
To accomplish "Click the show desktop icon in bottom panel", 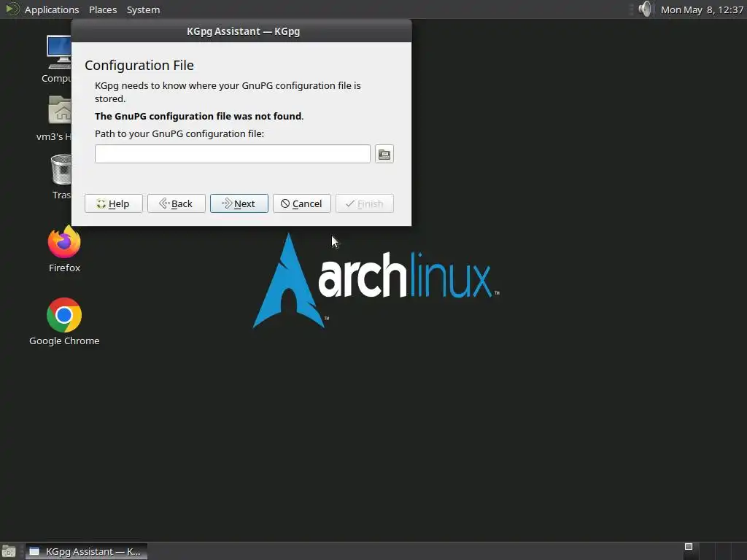I will click(x=9, y=552).
